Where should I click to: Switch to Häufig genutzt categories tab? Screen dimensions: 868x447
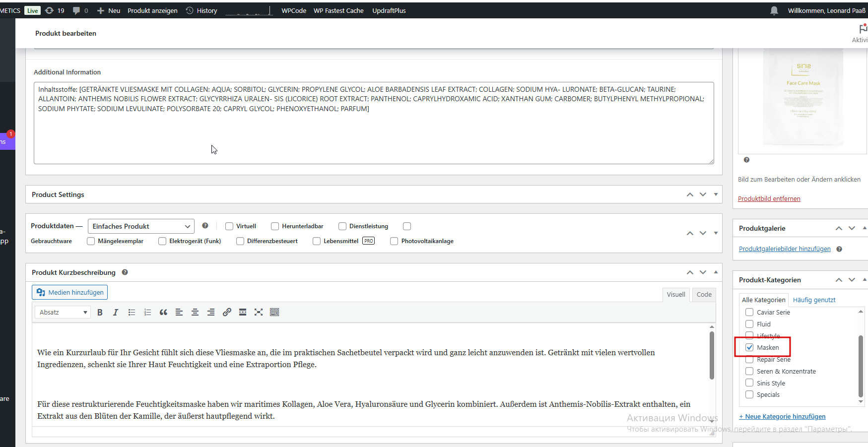[x=814, y=300]
